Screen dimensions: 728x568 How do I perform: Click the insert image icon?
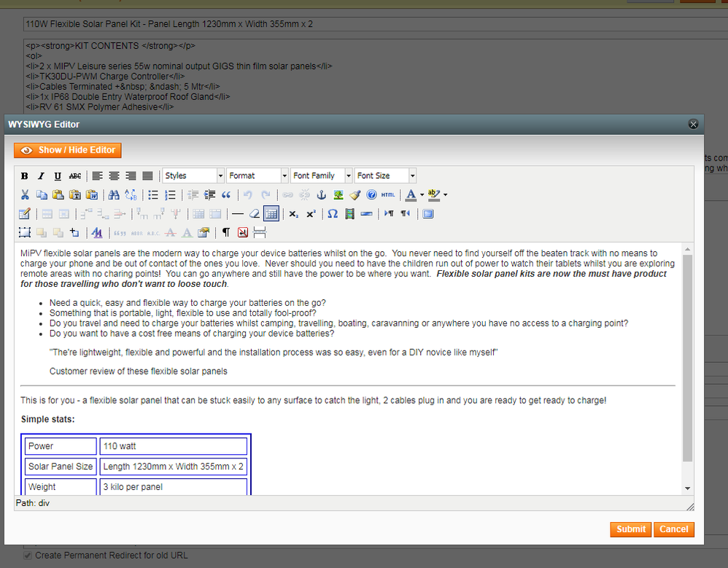[338, 195]
